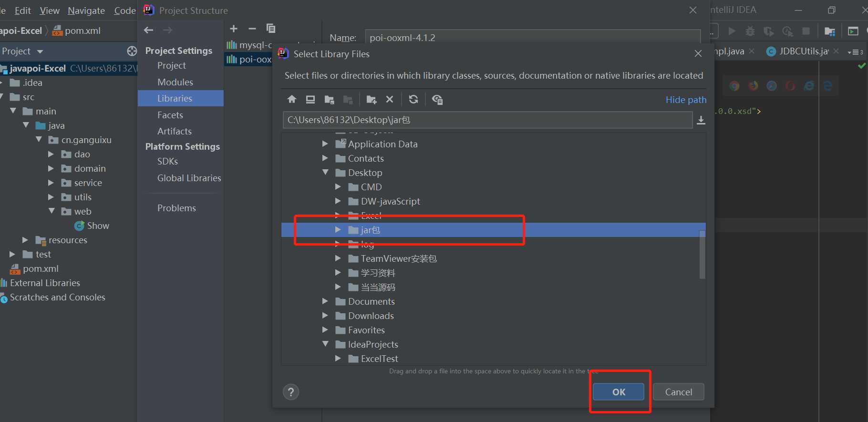Open help for Select Library Files dialog
The height and width of the screenshot is (422, 868).
point(291,392)
